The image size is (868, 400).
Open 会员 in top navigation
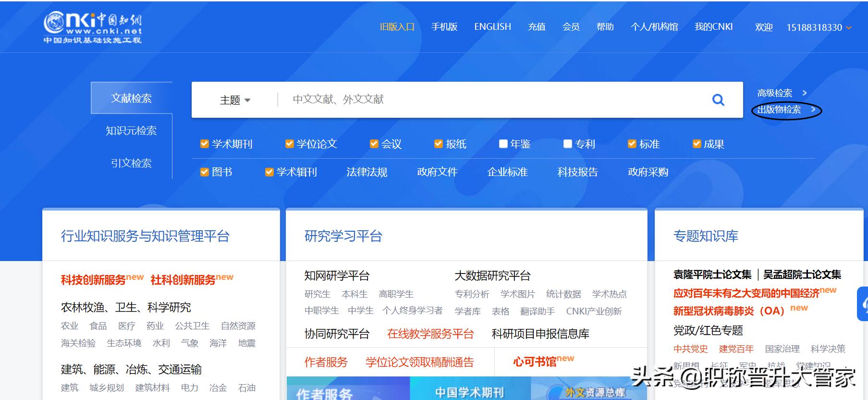571,27
